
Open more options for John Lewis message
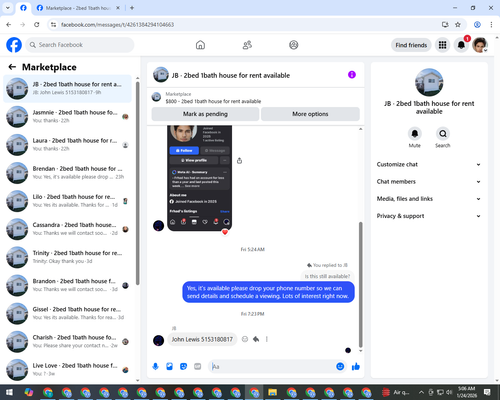tap(267, 339)
